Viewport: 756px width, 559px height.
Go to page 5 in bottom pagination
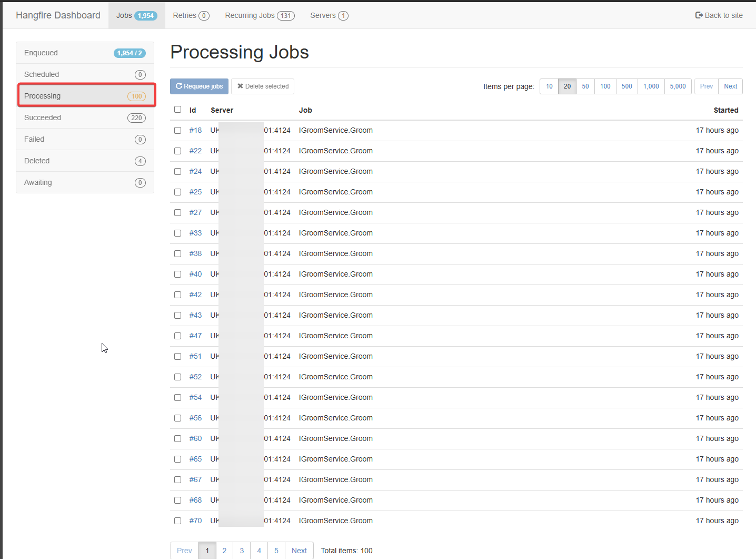(x=276, y=551)
